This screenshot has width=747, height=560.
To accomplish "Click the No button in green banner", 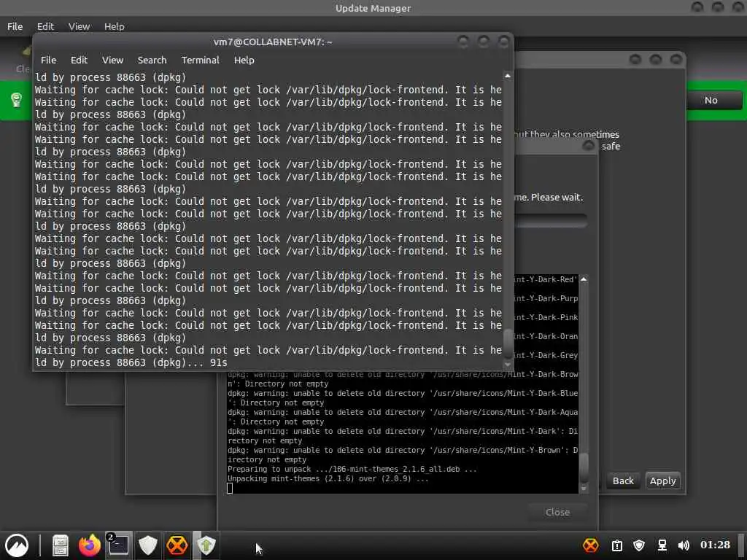I will 711,101.
